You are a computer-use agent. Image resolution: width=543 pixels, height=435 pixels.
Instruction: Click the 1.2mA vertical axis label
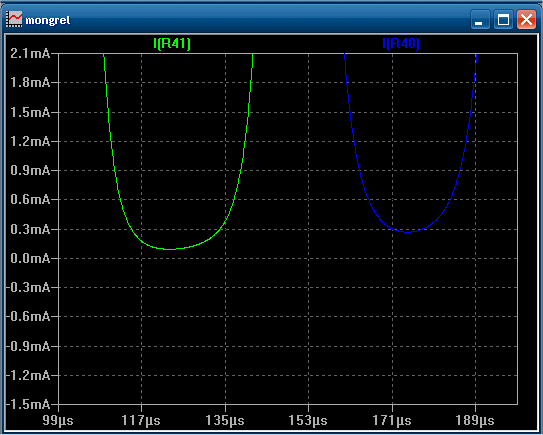point(30,142)
